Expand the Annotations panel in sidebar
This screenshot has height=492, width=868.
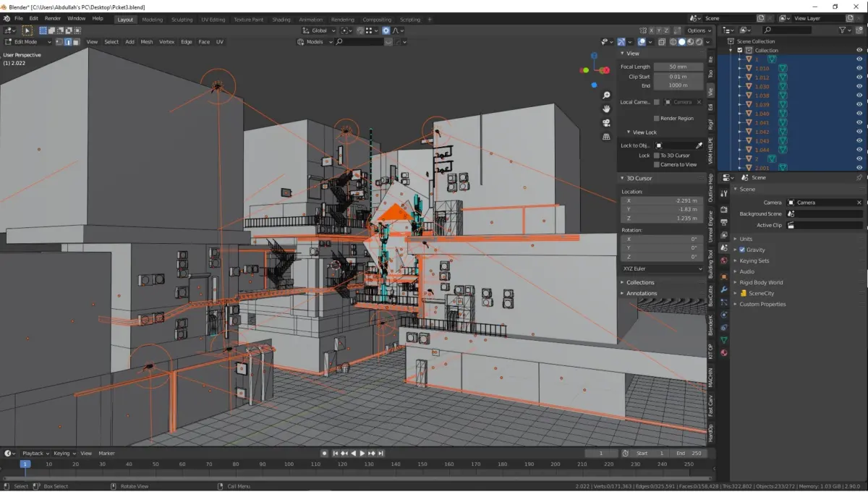pyautogui.click(x=642, y=293)
